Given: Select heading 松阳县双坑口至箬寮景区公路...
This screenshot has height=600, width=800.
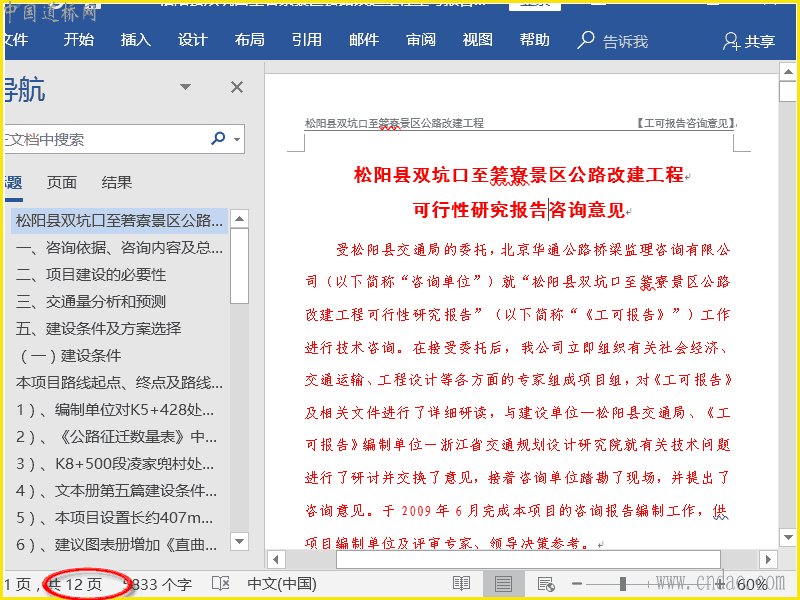Looking at the screenshot, I should [119, 221].
